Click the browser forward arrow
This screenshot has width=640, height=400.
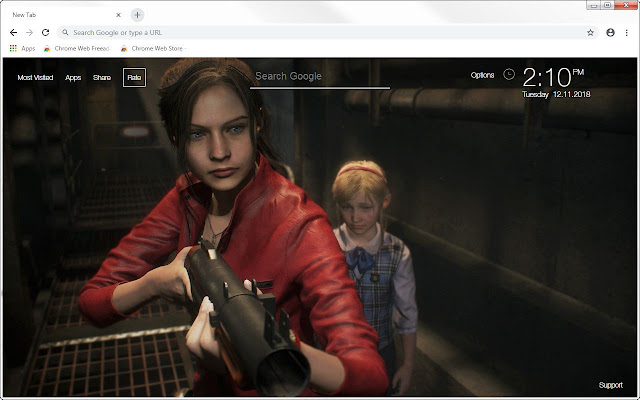point(29,32)
